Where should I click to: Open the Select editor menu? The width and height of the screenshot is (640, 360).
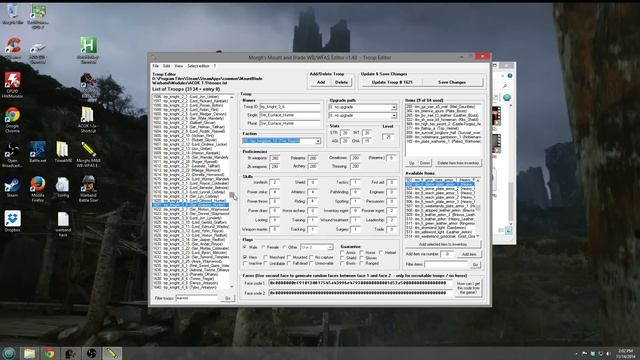(198, 66)
